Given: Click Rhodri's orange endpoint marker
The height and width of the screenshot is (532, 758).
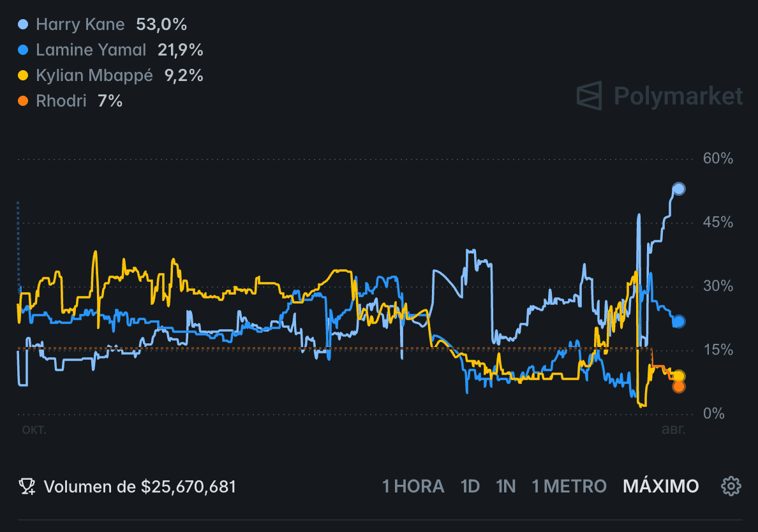Looking at the screenshot, I should (679, 387).
